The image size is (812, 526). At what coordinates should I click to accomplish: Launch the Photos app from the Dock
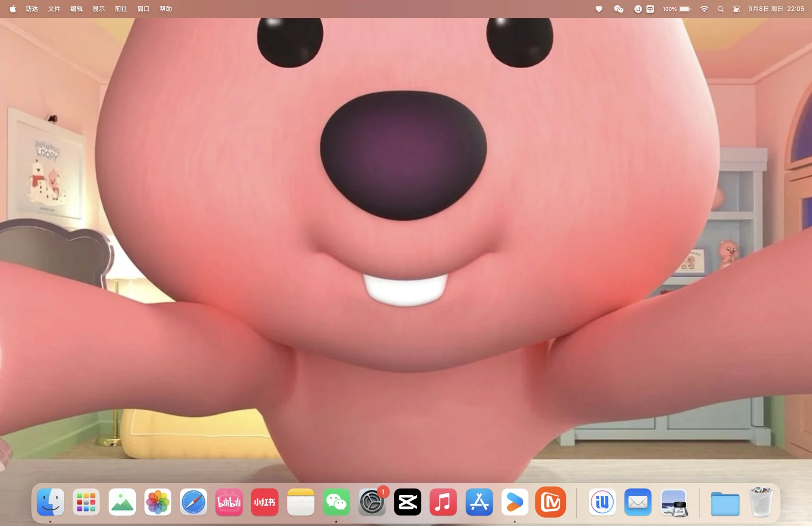[158, 502]
